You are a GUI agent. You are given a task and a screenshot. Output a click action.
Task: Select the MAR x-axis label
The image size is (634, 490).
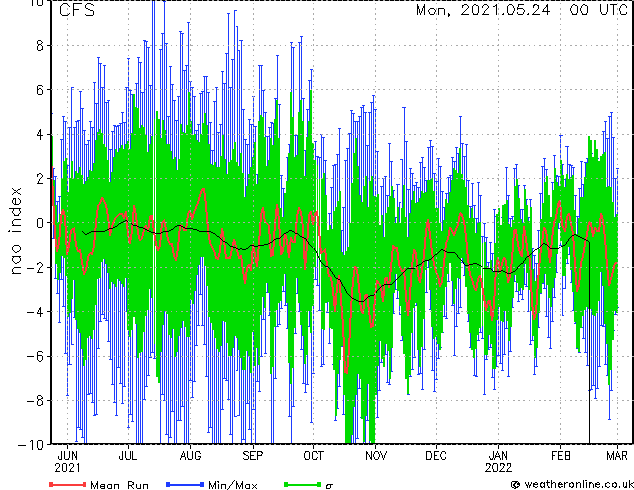tap(617, 456)
